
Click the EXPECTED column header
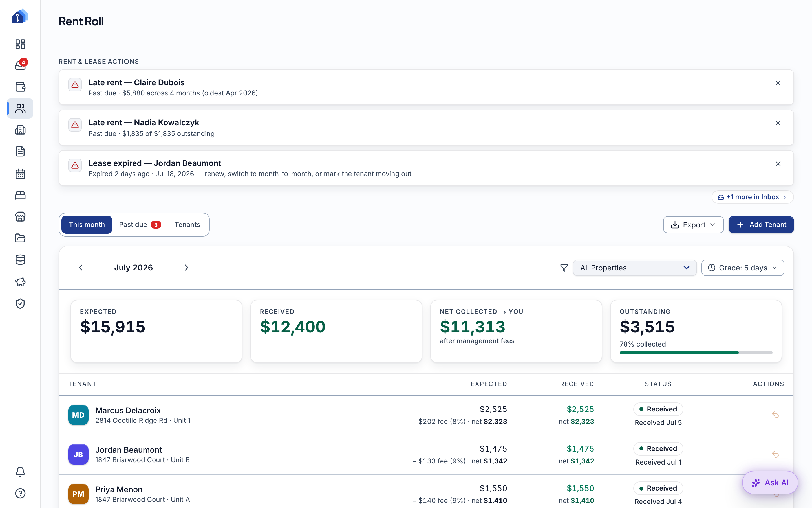489,384
